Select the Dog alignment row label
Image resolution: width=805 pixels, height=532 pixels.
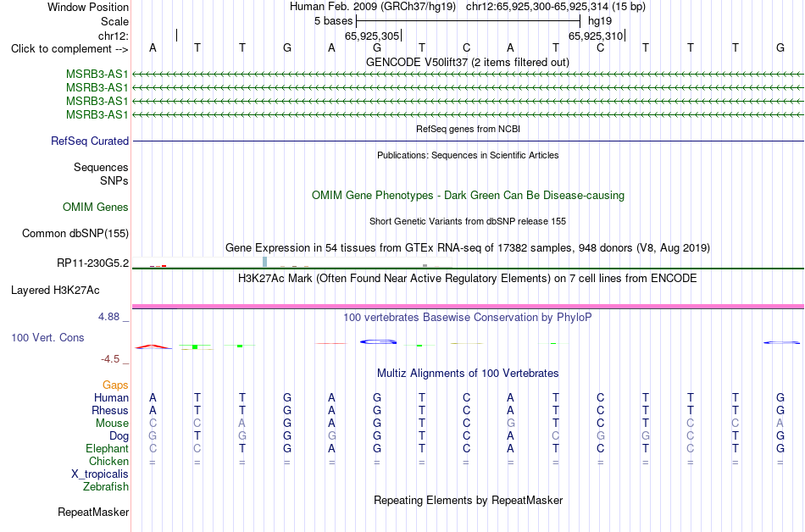119,436
